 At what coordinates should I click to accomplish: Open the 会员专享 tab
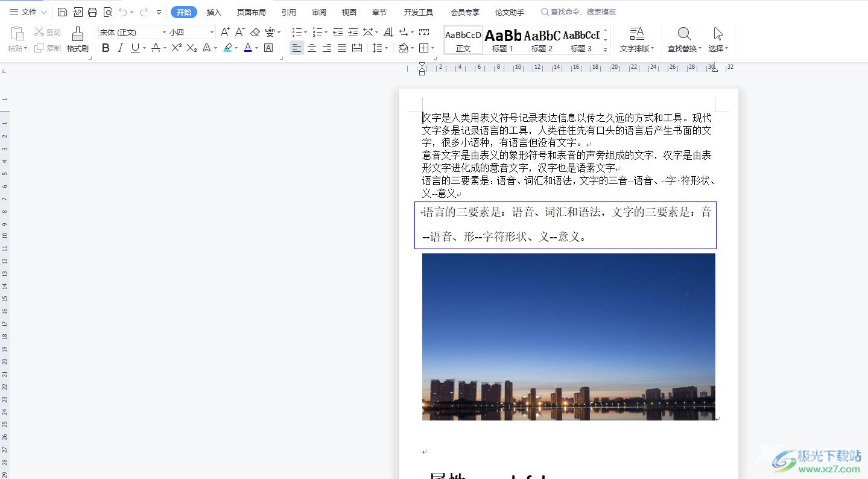[465, 12]
